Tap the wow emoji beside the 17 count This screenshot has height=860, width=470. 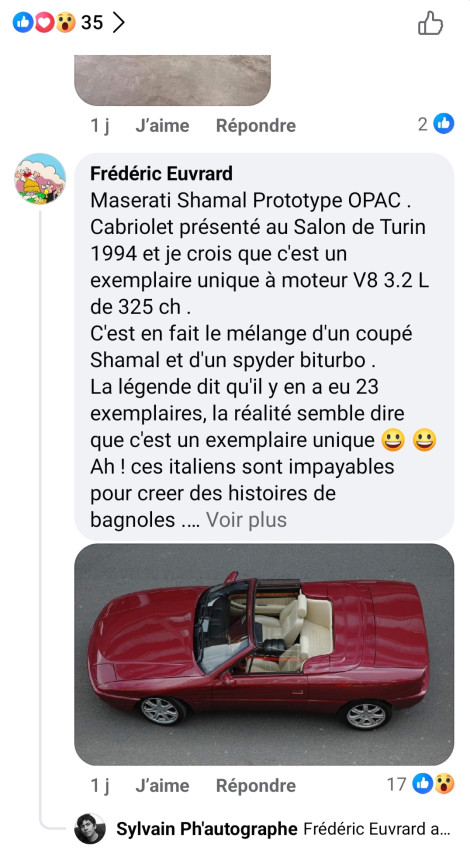pyautogui.click(x=444, y=784)
